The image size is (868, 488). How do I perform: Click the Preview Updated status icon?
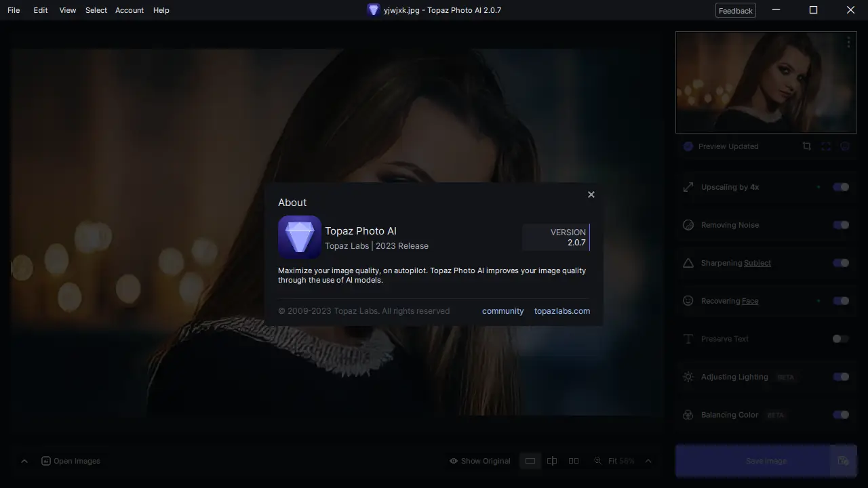click(688, 146)
